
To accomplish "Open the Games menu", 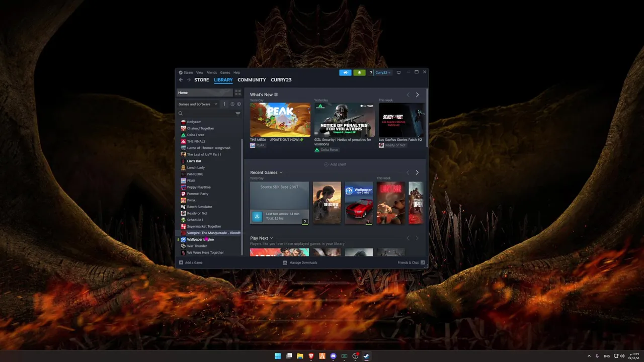I will pyautogui.click(x=225, y=72).
